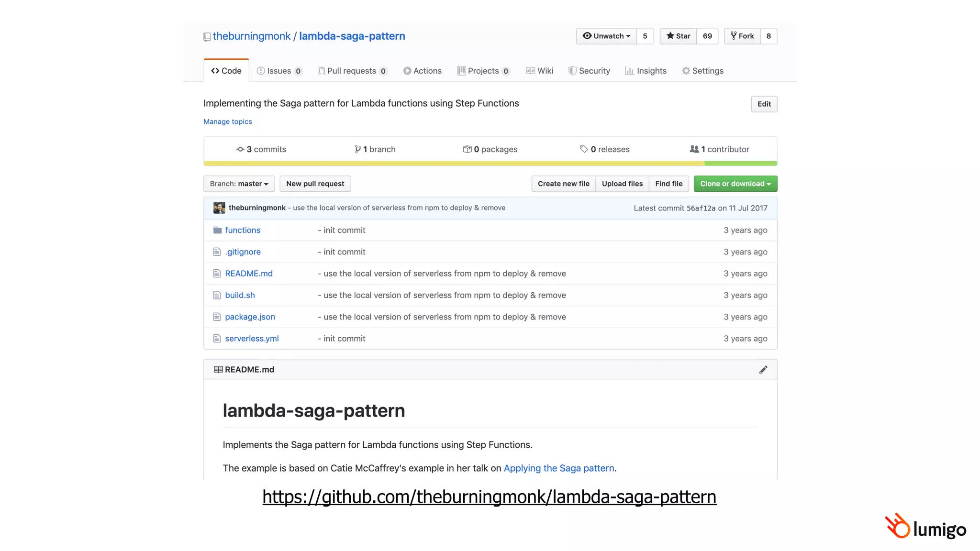
Task: Click Find file button
Action: point(669,184)
